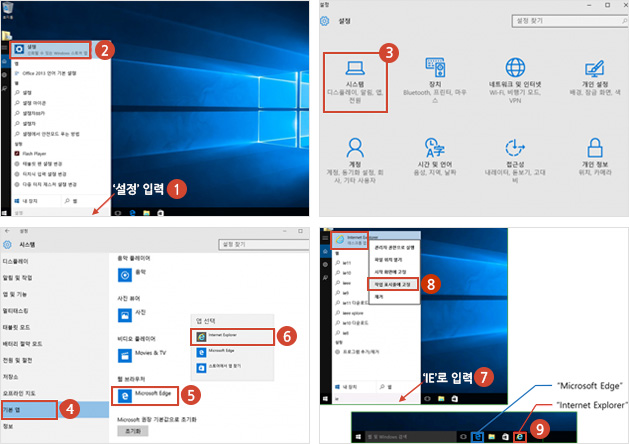Image resolution: width=629 pixels, height=444 pixels.
Task: Choose 관리자 권한으로 실행 in the context menu
Action: (394, 247)
